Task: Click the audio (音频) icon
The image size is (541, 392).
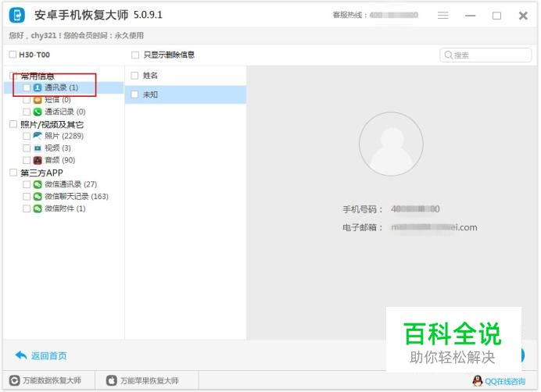Action: (38, 160)
